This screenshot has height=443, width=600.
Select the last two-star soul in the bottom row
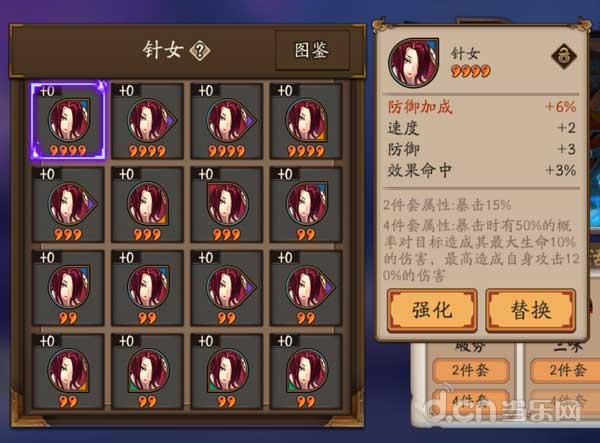click(306, 371)
